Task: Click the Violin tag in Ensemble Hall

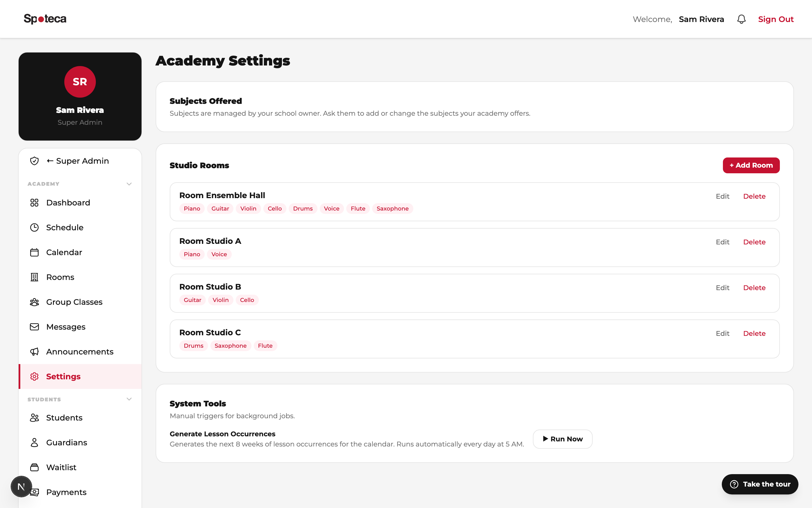Action: (248, 209)
